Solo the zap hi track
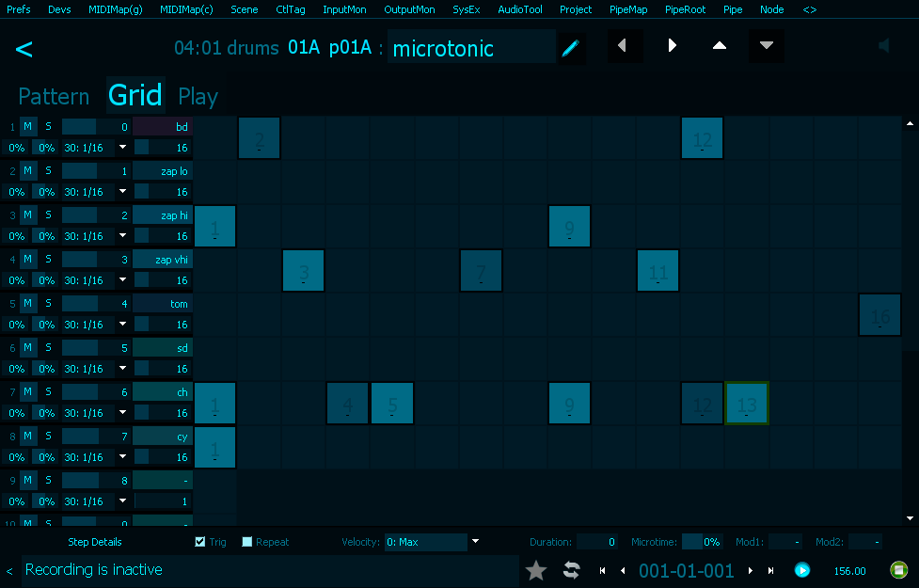This screenshot has width=919, height=588. (48, 215)
